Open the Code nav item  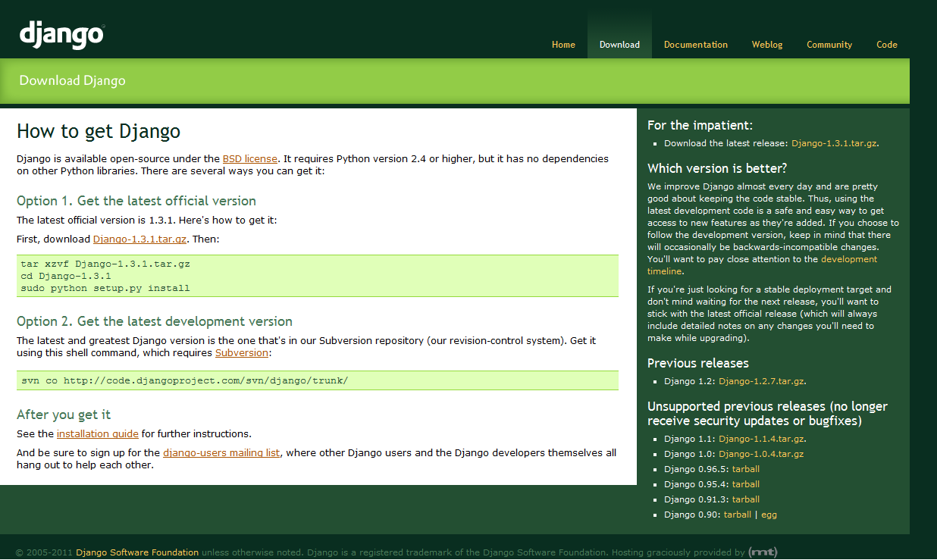pos(887,45)
